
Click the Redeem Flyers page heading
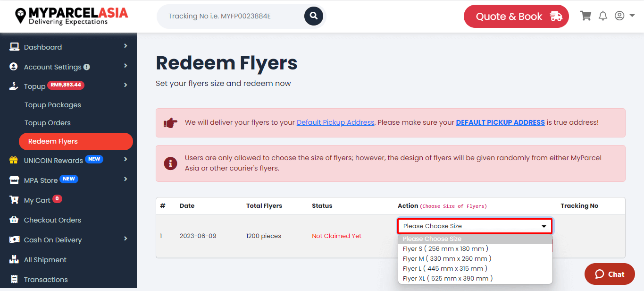coord(226,63)
